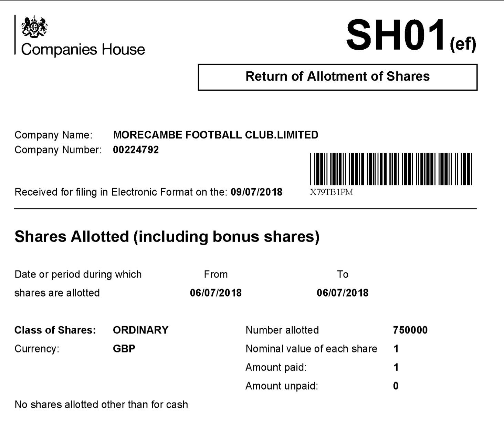504x429 pixels.
Task: Click the Companies House crest logo
Action: (x=34, y=26)
